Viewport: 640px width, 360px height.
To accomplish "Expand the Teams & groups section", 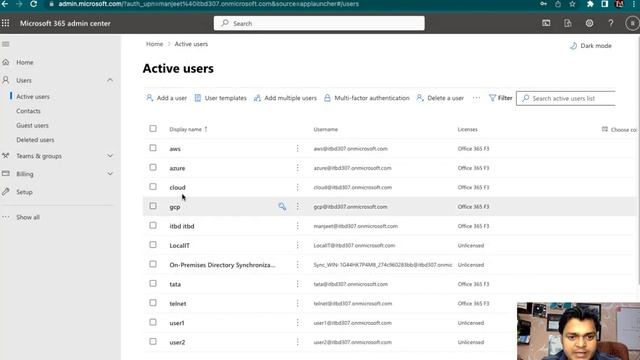I will (x=110, y=156).
